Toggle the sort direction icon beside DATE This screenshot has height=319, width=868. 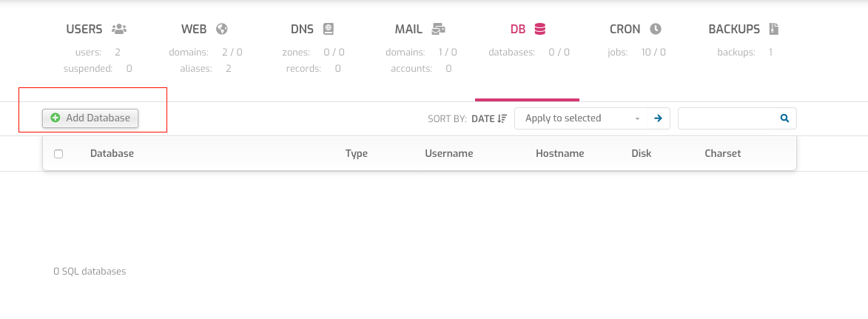point(502,118)
